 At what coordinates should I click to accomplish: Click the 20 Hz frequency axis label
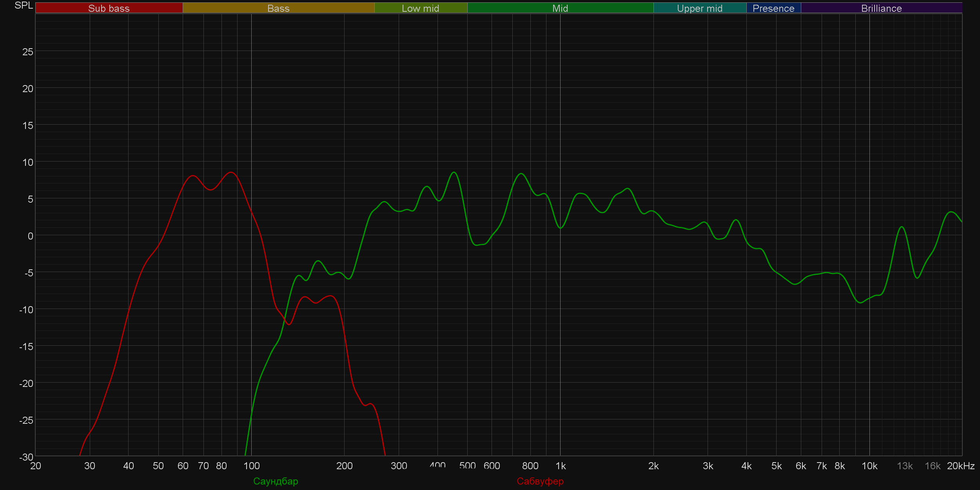click(x=36, y=466)
